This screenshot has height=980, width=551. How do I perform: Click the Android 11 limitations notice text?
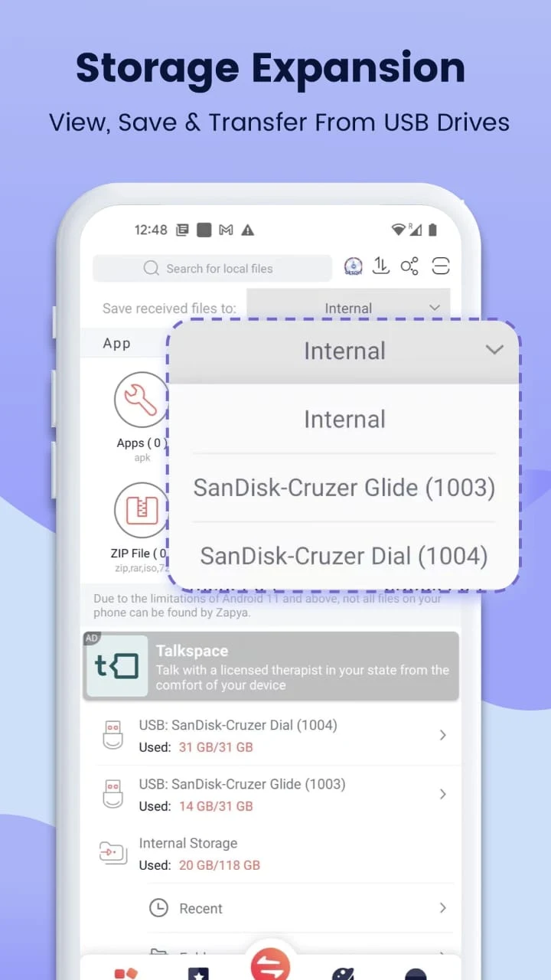click(268, 606)
